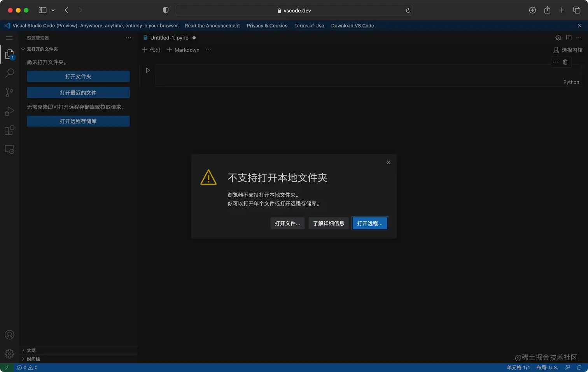Click the 单元格 1/1 status item
Viewport: 588px width, 372px height.
tap(518, 368)
